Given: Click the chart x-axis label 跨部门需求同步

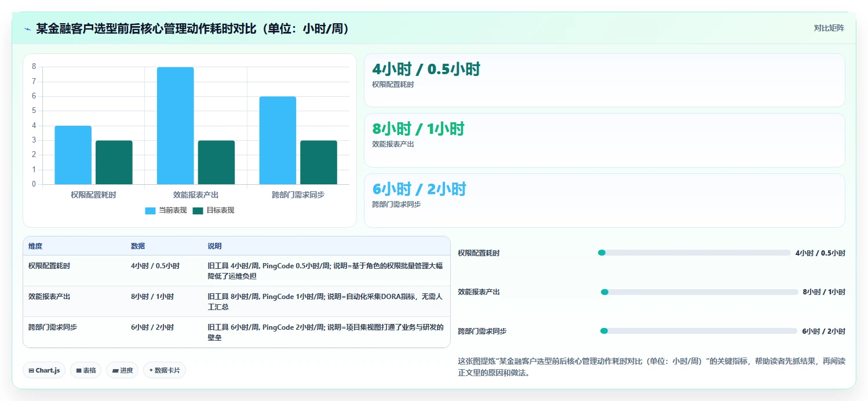Looking at the screenshot, I should [x=298, y=195].
